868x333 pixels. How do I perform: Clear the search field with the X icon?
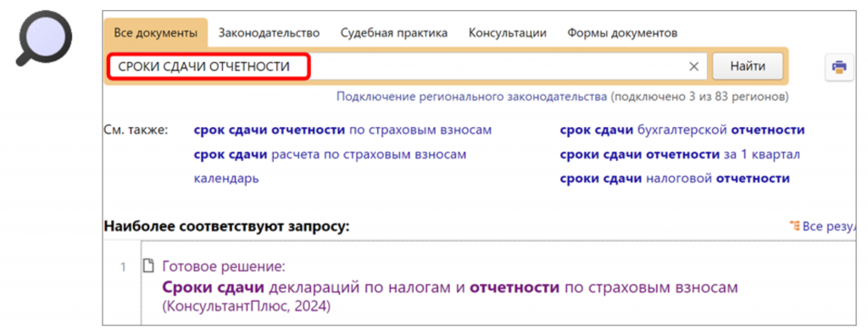tap(693, 67)
